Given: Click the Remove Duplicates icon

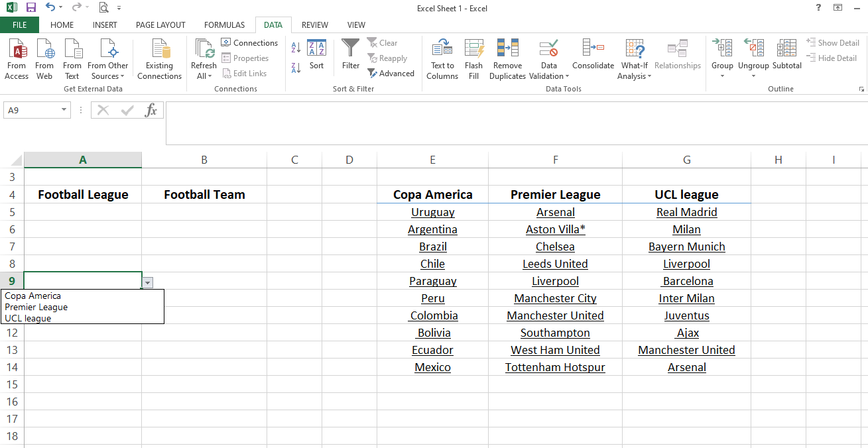Looking at the screenshot, I should tap(507, 50).
